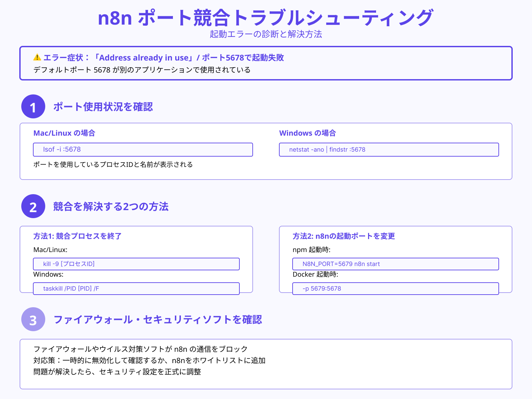Click the warning triangle icon in error banner

coord(37,57)
